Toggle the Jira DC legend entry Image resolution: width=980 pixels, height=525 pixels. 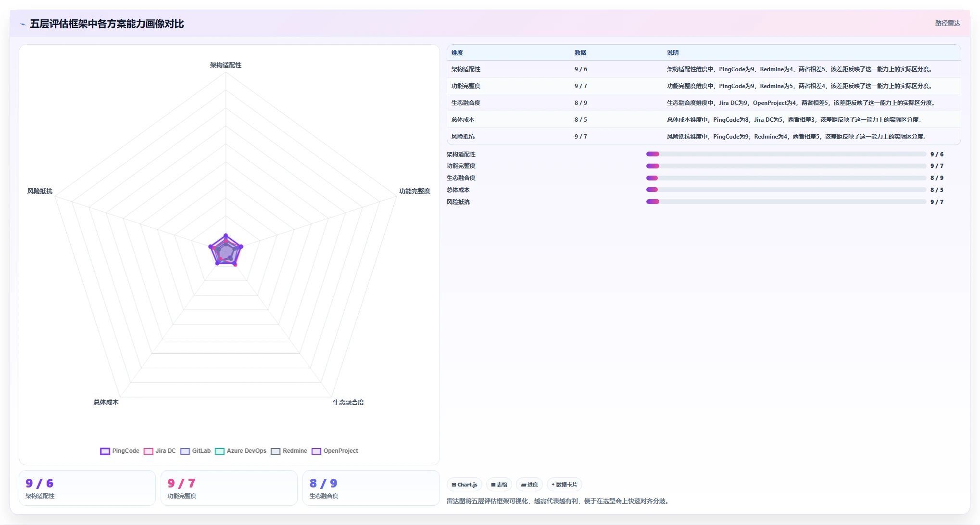click(160, 451)
